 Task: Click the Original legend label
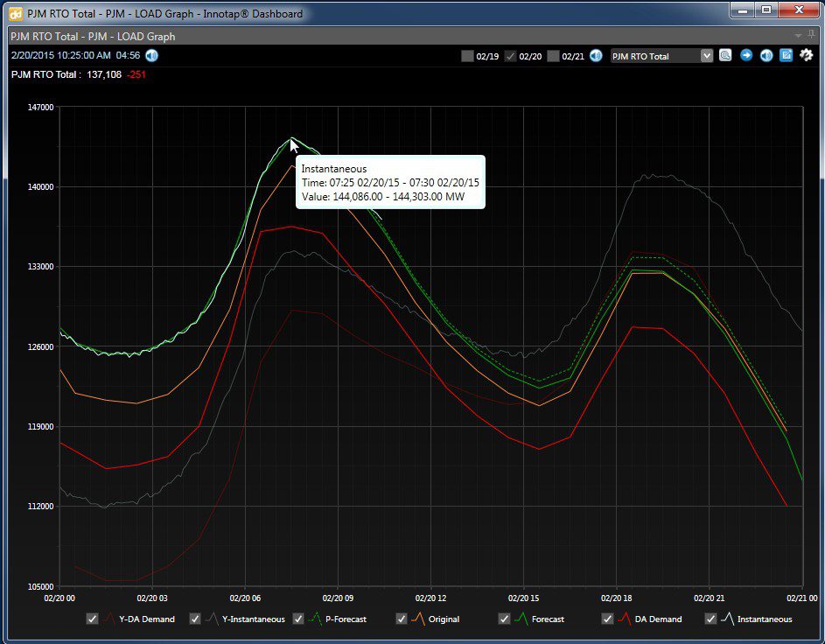[444, 619]
